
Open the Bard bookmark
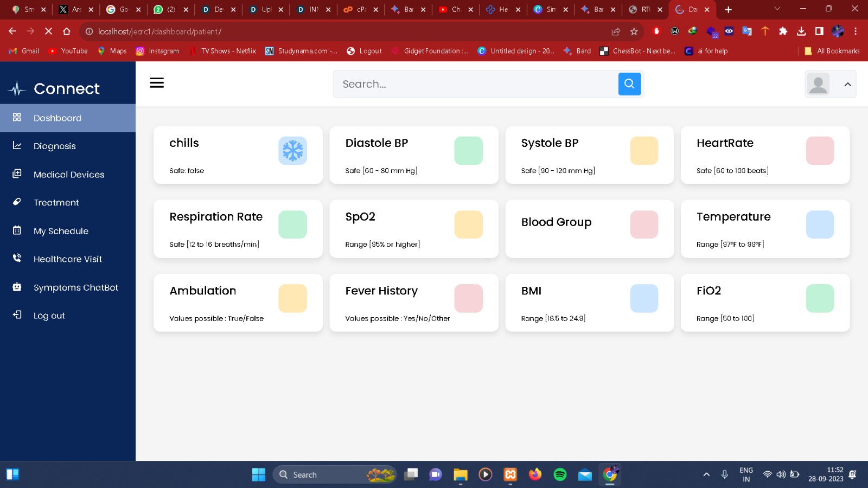[x=577, y=51]
